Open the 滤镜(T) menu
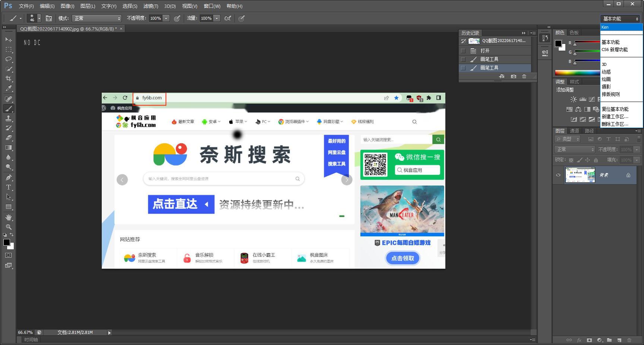Image resolution: width=644 pixels, height=345 pixels. [x=151, y=6]
